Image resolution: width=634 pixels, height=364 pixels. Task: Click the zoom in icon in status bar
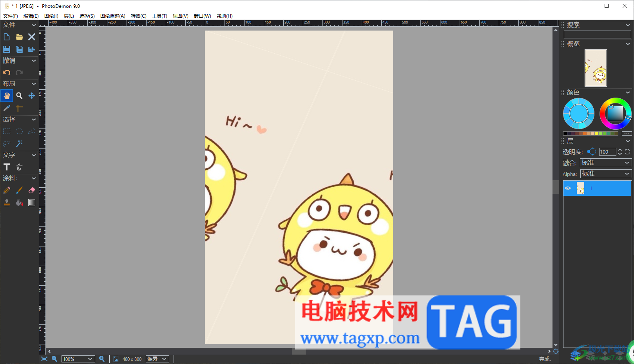[x=102, y=359]
